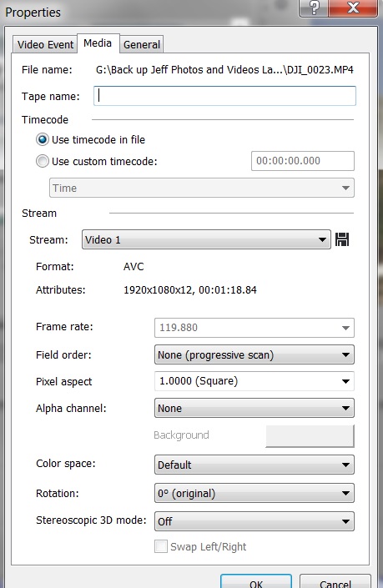
Task: Open the Pixel aspect dropdown
Action: [254, 381]
